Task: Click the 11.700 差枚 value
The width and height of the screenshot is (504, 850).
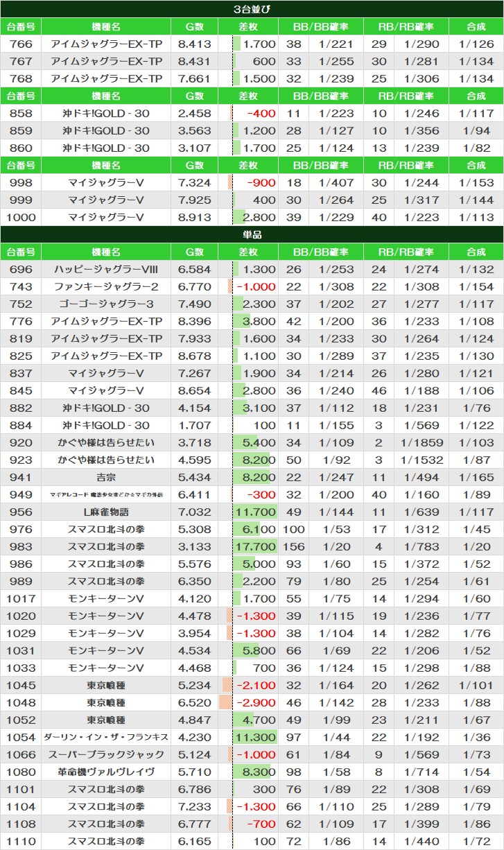Action: (x=257, y=512)
